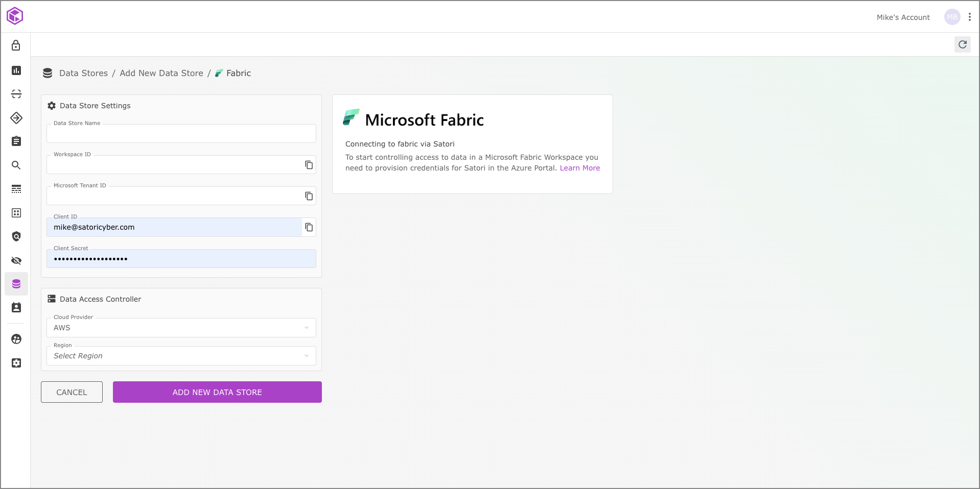Open the Select Region dropdown
The width and height of the screenshot is (980, 489).
181,356
